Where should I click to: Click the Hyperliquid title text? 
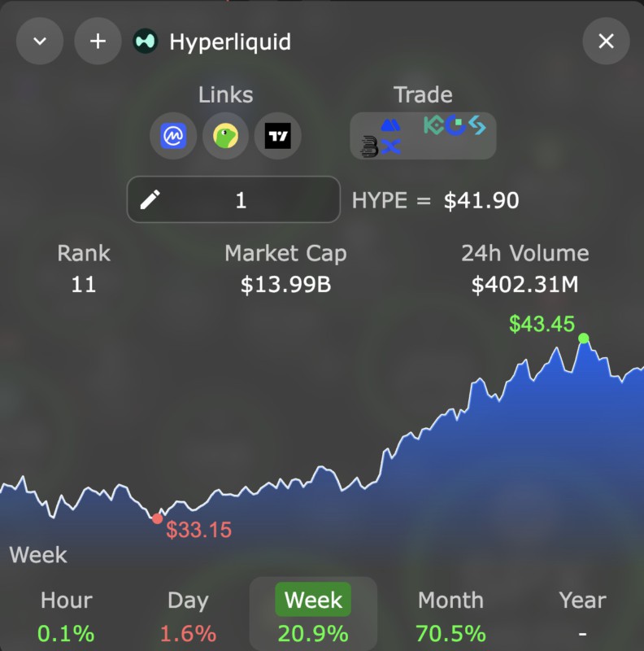[x=230, y=42]
